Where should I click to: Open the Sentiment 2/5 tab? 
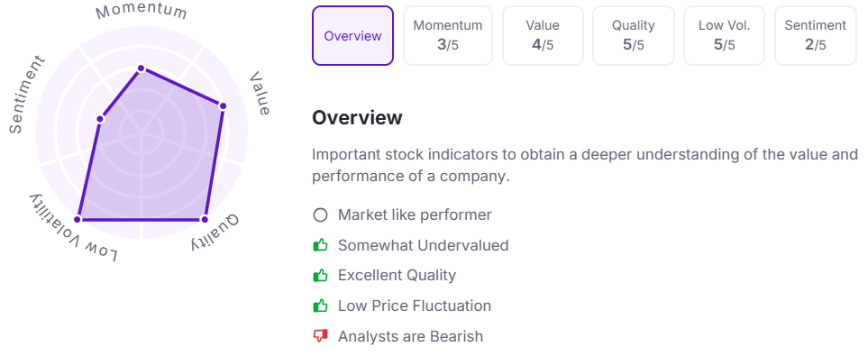click(x=816, y=36)
